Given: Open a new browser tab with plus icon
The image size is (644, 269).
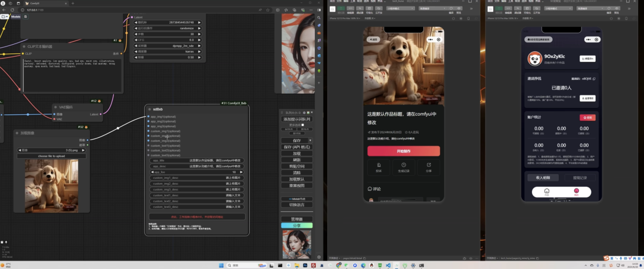Looking at the screenshot, I should 73,4.
